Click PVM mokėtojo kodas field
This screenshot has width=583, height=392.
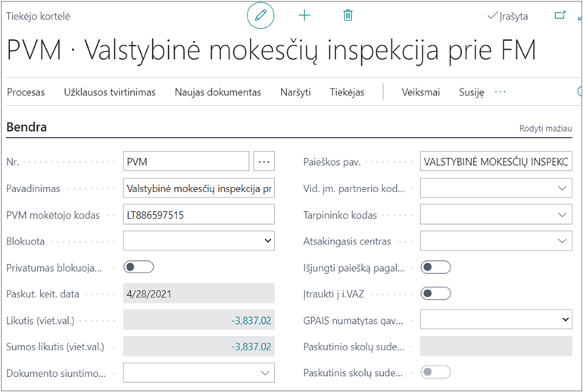pos(199,214)
